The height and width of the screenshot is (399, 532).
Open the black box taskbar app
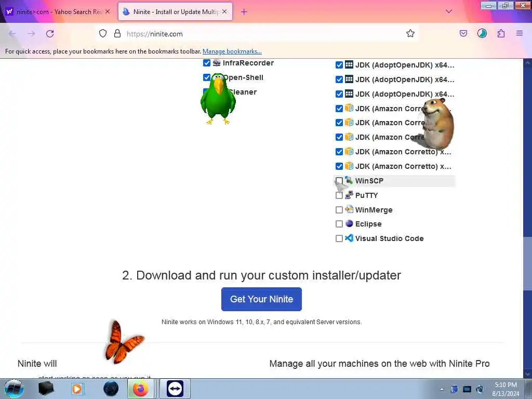46,389
